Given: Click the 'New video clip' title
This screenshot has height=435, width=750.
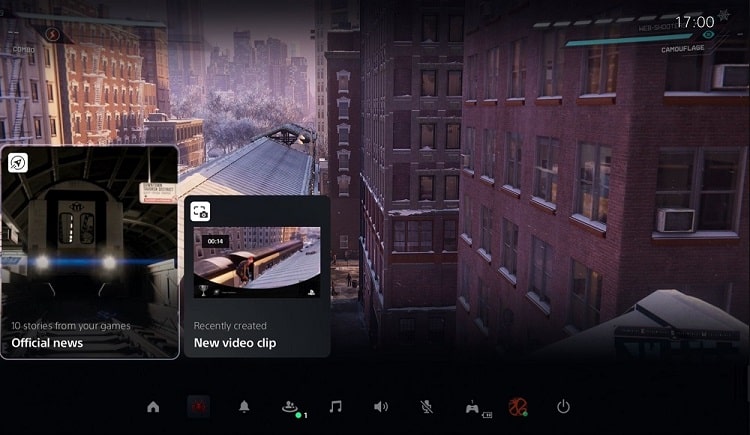Looking at the screenshot, I should tap(235, 343).
